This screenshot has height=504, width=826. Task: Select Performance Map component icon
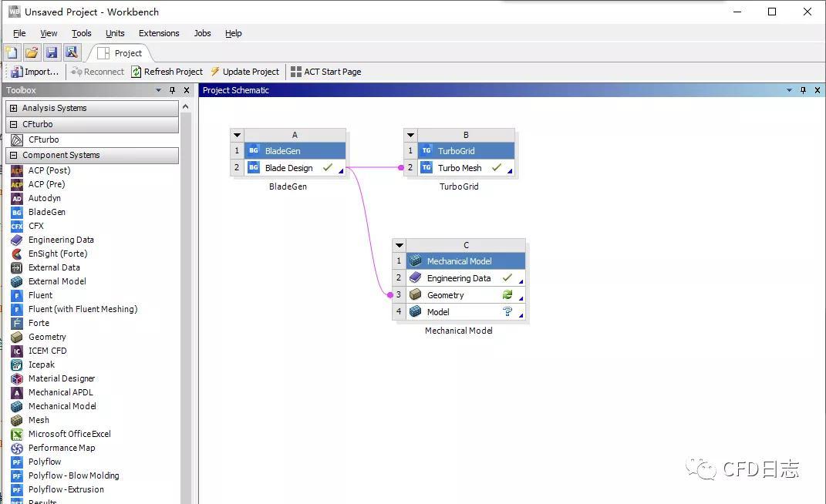(x=17, y=449)
